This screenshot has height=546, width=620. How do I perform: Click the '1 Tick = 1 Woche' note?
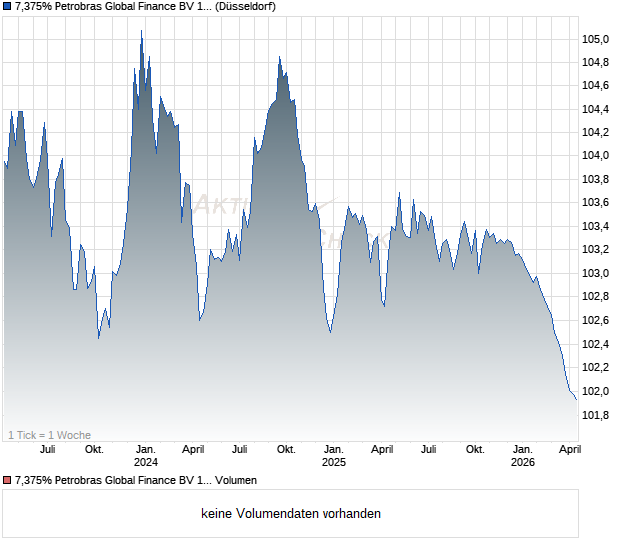point(49,435)
